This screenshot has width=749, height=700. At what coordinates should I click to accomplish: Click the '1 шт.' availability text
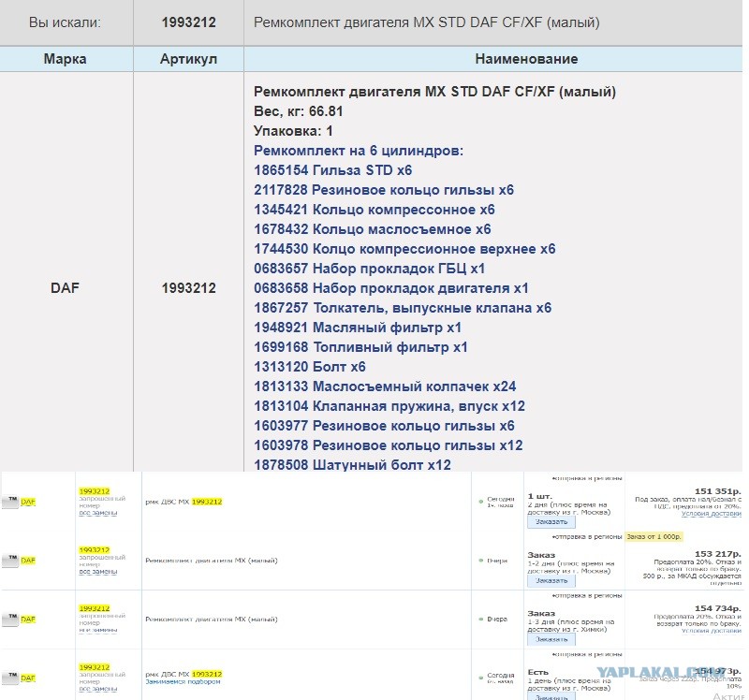pos(539,496)
